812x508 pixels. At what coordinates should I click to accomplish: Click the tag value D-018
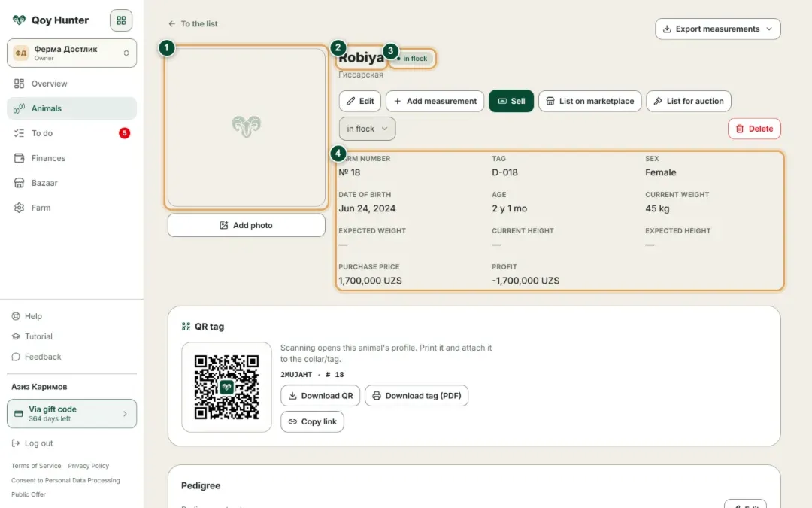point(504,172)
